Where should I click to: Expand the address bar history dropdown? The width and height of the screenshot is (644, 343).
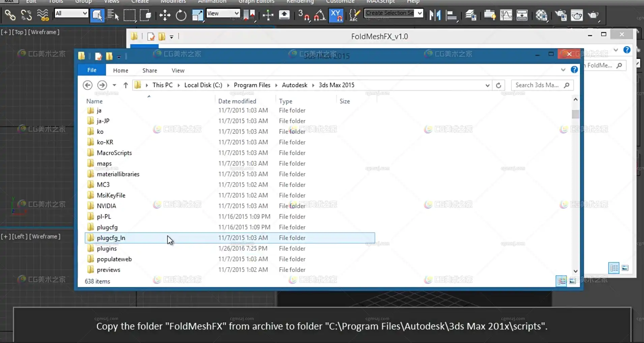point(487,85)
